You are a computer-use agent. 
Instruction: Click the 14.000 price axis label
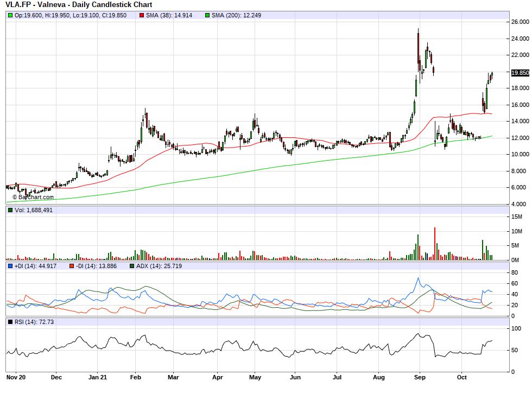pyautogui.click(x=520, y=121)
